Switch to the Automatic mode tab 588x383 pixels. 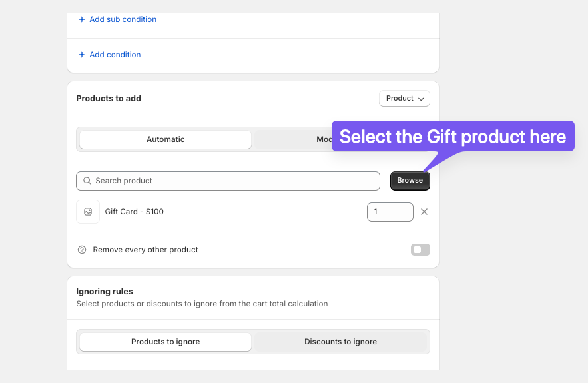[165, 140]
